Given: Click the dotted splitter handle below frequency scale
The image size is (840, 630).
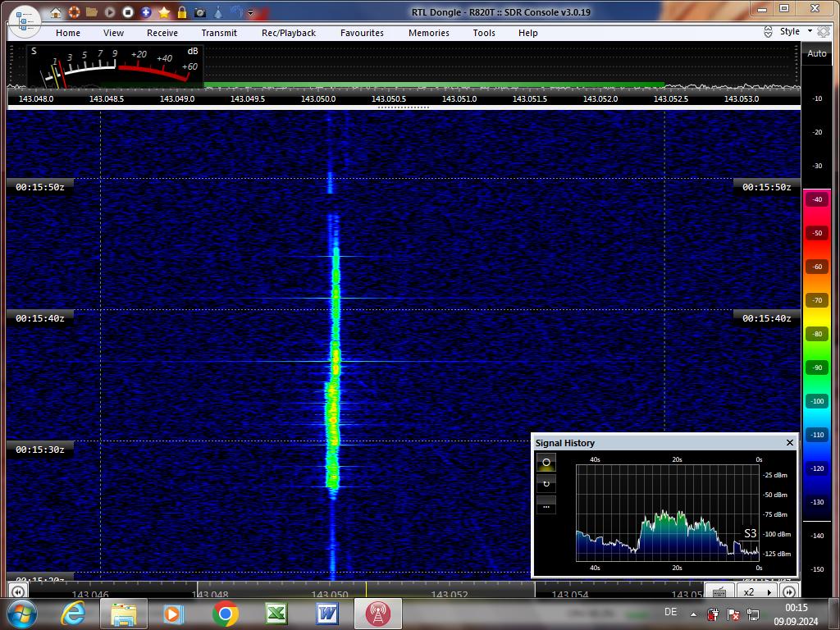Looking at the screenshot, I should coord(404,107).
